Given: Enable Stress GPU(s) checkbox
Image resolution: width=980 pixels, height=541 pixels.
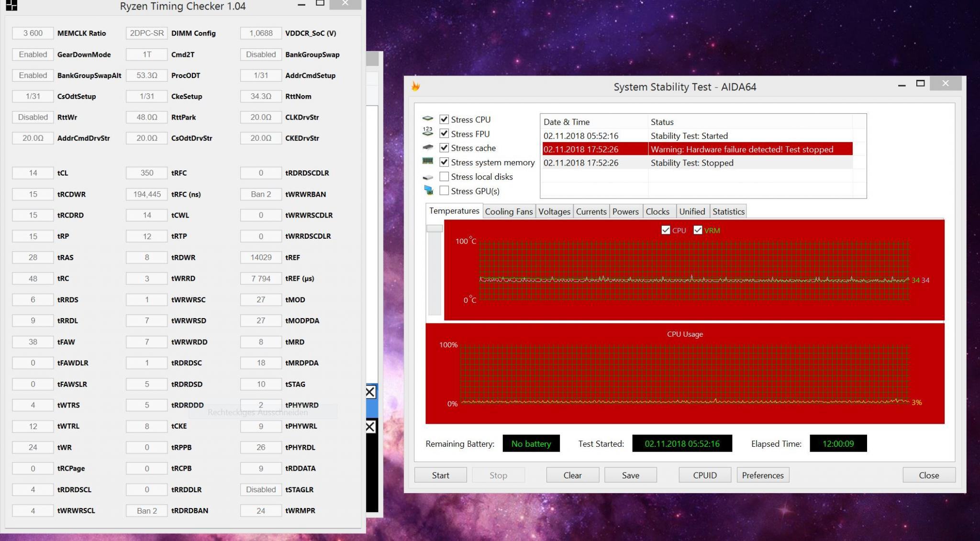Looking at the screenshot, I should (444, 190).
